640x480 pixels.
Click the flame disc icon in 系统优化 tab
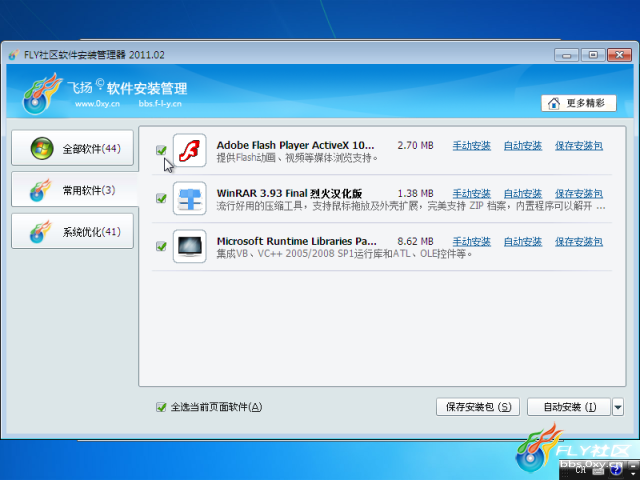coord(40,232)
